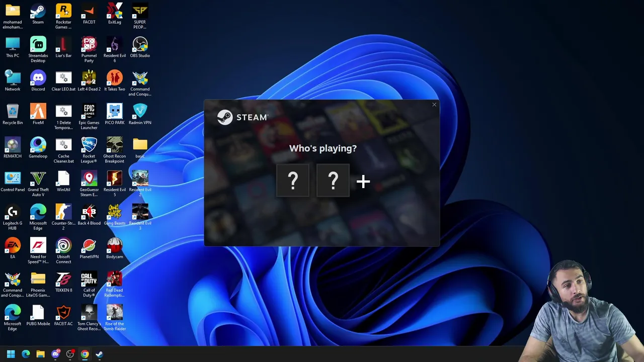
Task: Open File Explorer from the taskbar
Action: (x=40, y=354)
